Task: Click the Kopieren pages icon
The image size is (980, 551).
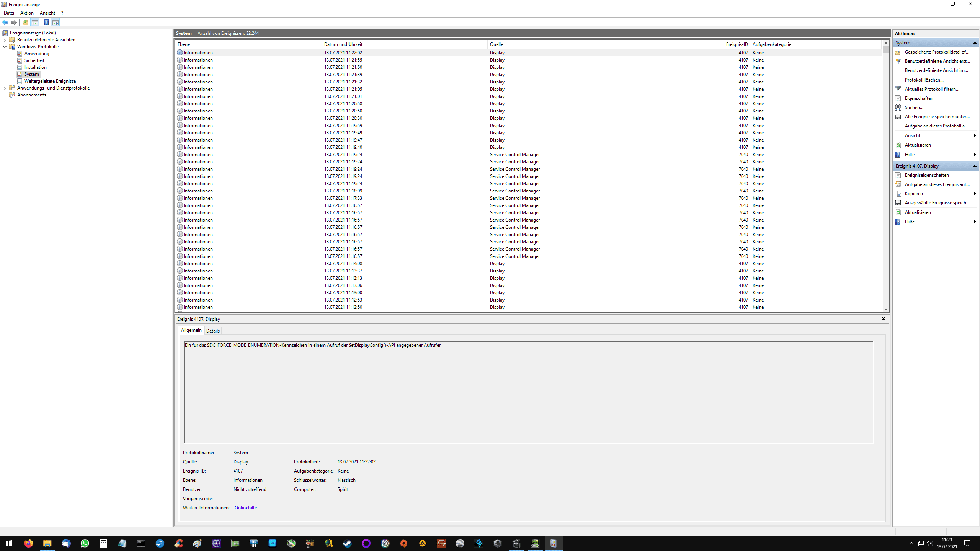Action: tap(898, 194)
